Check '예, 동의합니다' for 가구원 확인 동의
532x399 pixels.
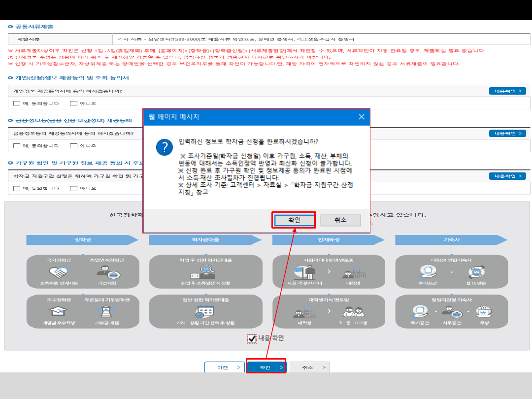[17, 189]
